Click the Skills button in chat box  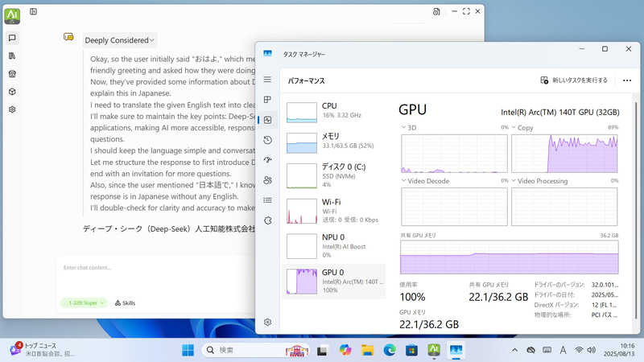click(125, 303)
